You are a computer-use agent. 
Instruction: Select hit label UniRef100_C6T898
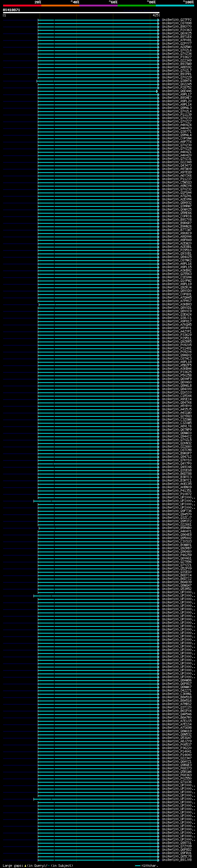pyautogui.click(x=177, y=23)
